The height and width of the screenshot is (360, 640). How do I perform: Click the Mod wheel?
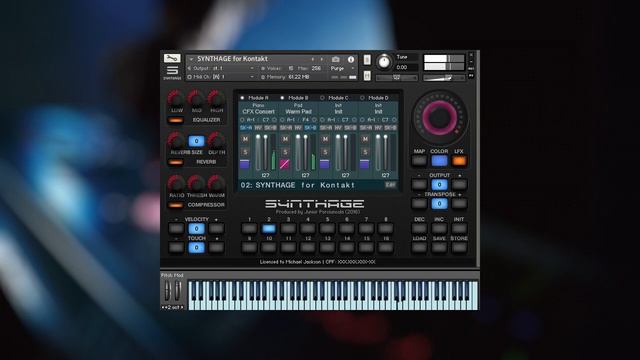[178, 291]
